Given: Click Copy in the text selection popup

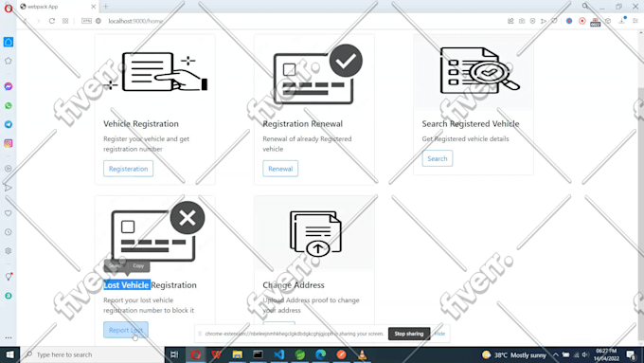Looking at the screenshot, I should [x=138, y=265].
